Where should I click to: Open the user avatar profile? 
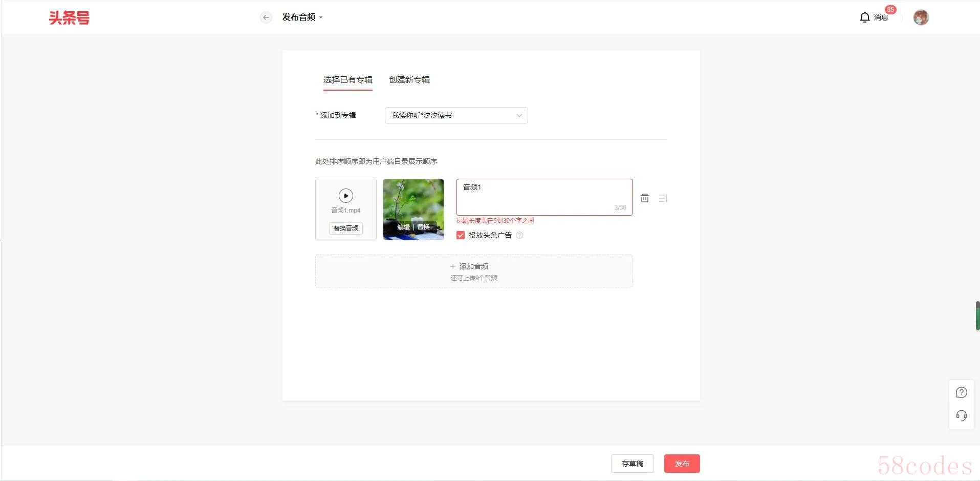tap(921, 17)
